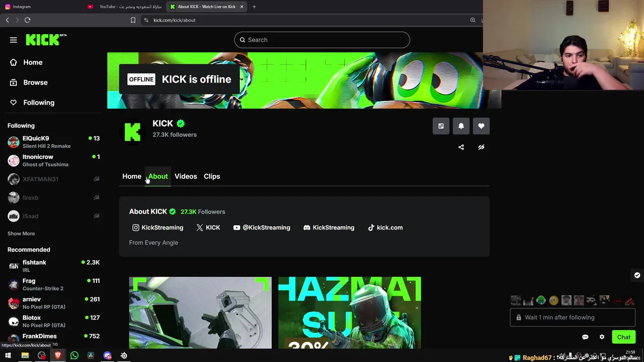644x362 pixels.
Task: Click the zoom magnifier icon in address bar
Action: (x=473, y=20)
